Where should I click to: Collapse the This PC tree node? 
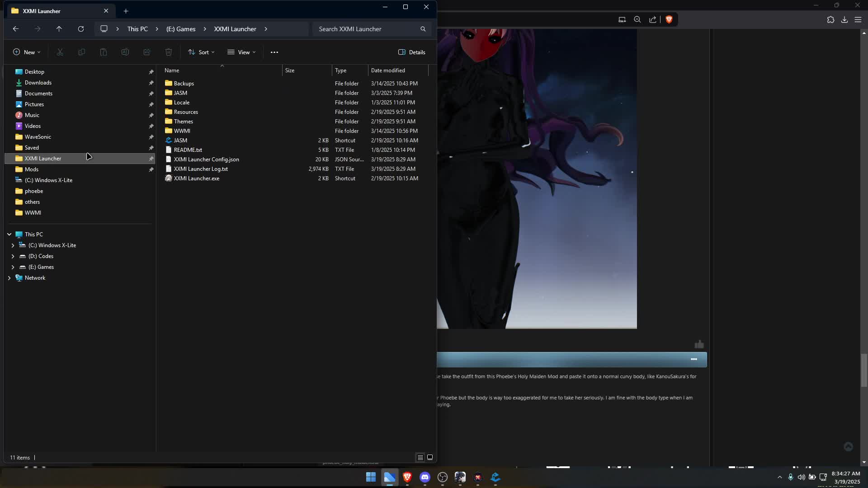(9, 235)
